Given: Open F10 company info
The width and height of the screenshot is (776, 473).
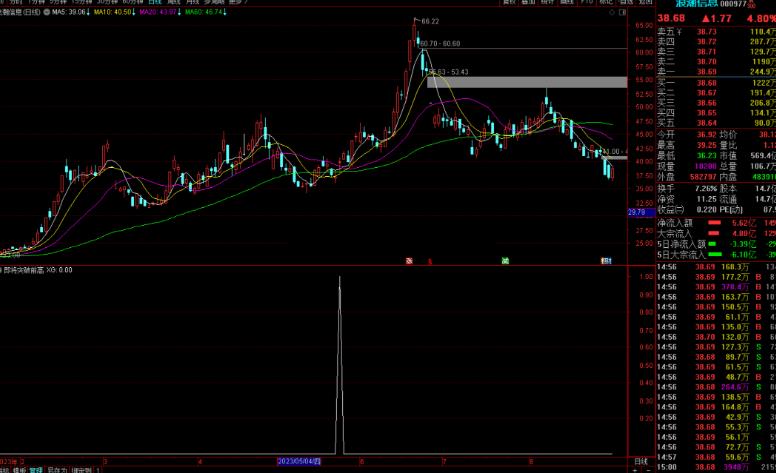Looking at the screenshot, I should click(x=586, y=2).
